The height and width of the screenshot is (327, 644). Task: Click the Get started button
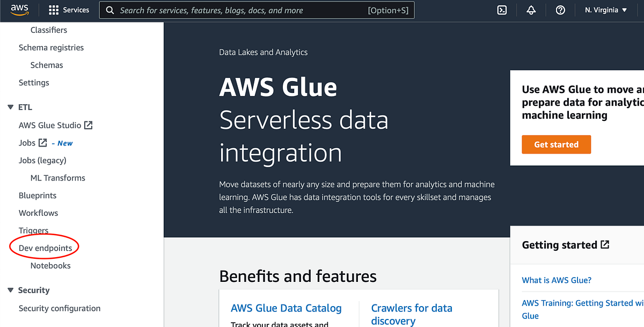[556, 144]
